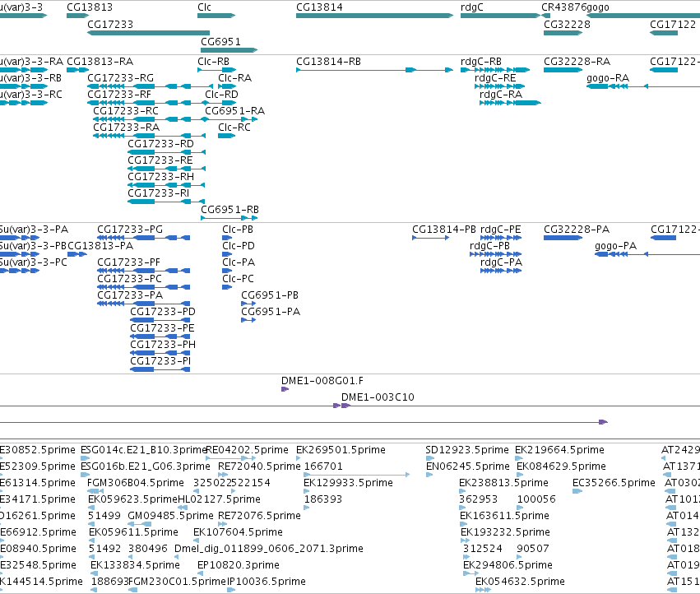700x594 pixels.
Task: Click the EC35266.5prime EST label
Action: [x=614, y=483]
